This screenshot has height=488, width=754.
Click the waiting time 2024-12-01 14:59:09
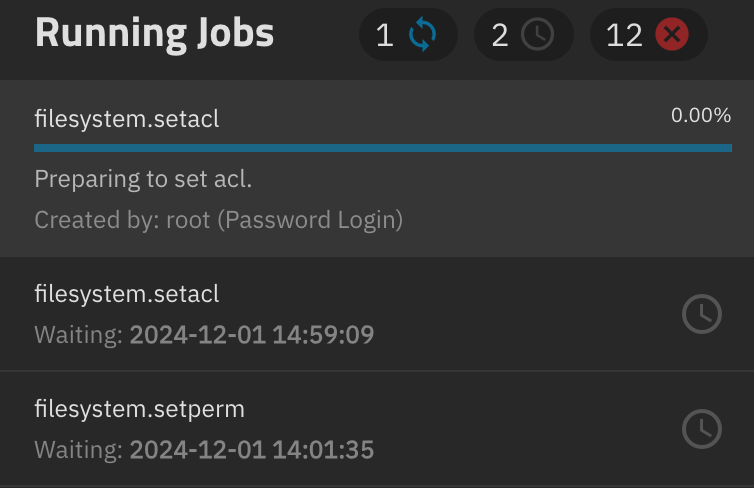(252, 335)
